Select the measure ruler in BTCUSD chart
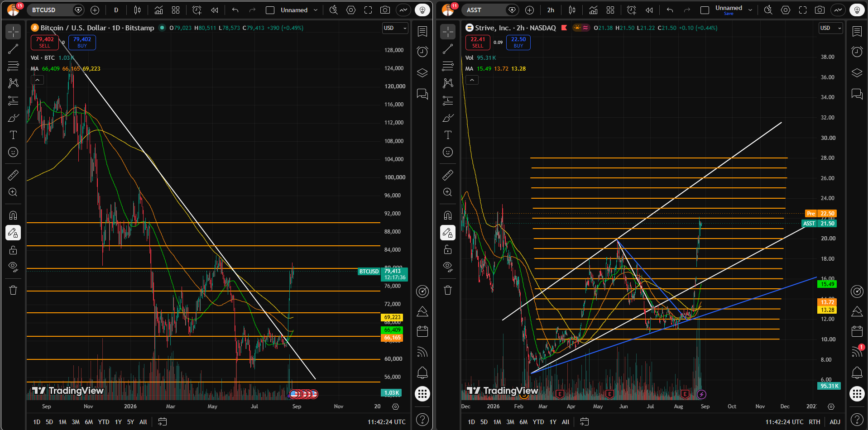Viewport: 868px width, 430px height. [x=13, y=175]
